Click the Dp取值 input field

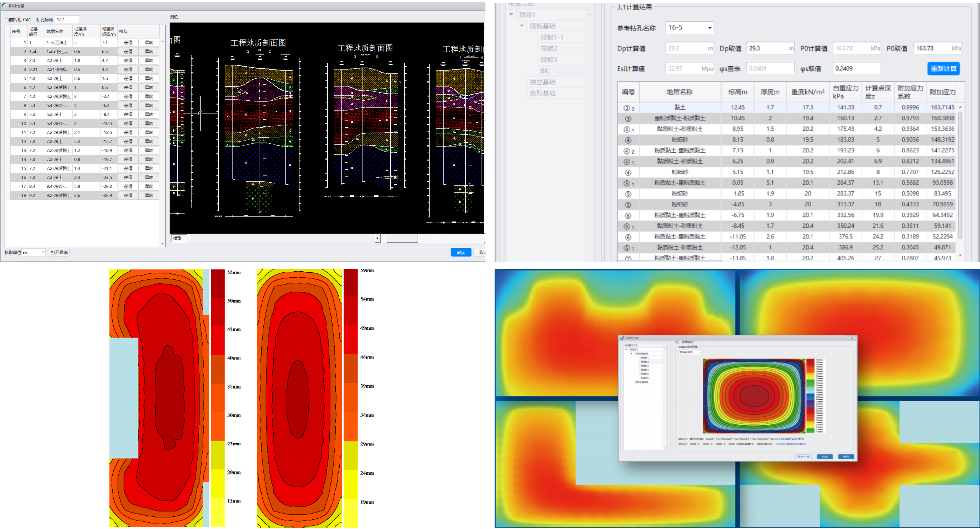click(767, 48)
